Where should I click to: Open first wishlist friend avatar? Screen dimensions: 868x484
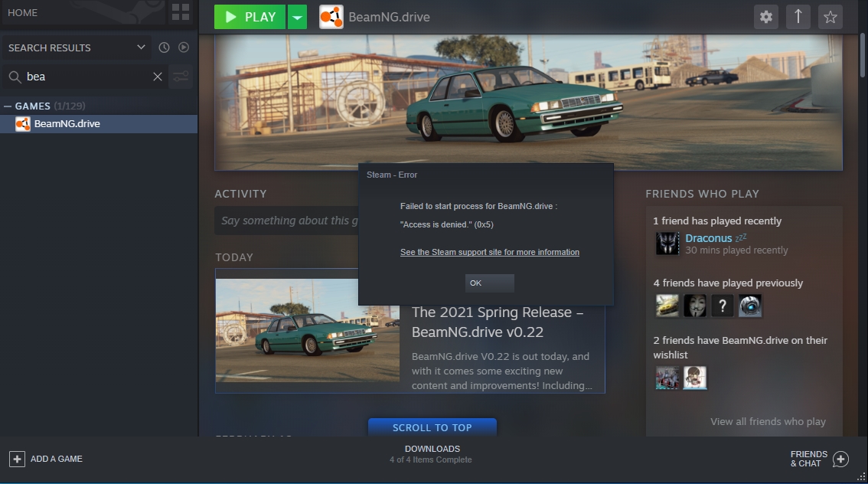[667, 378]
